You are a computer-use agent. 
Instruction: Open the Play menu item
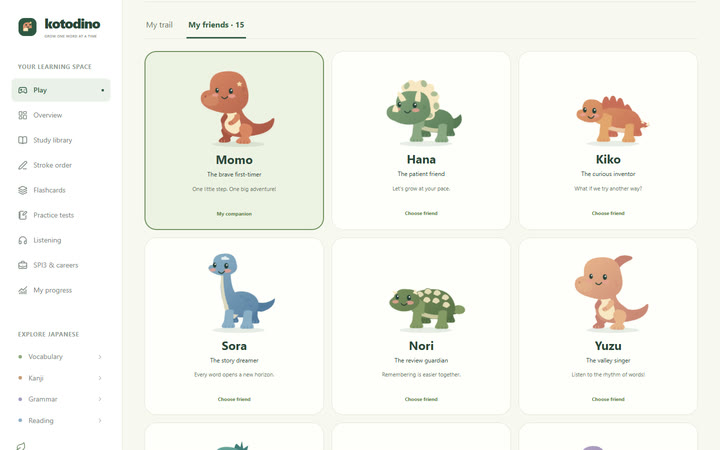(61, 90)
